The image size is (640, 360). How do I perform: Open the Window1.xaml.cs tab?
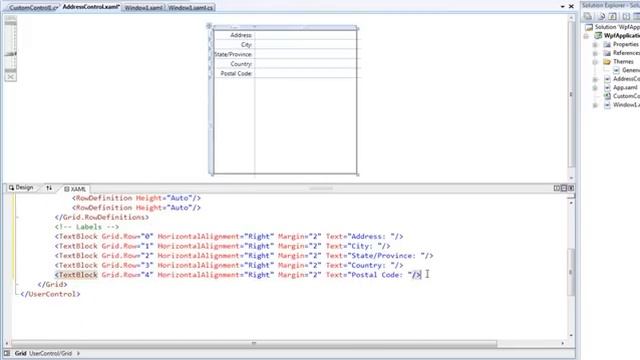coord(190,7)
